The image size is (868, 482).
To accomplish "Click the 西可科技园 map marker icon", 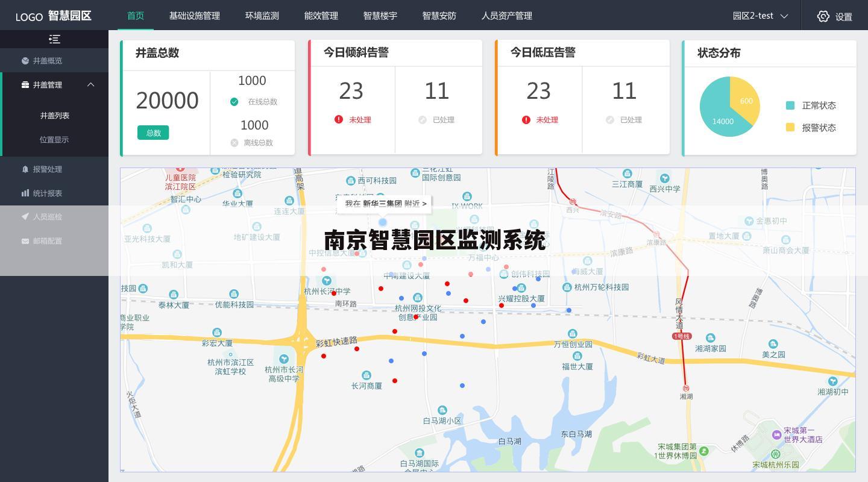I will (351, 181).
